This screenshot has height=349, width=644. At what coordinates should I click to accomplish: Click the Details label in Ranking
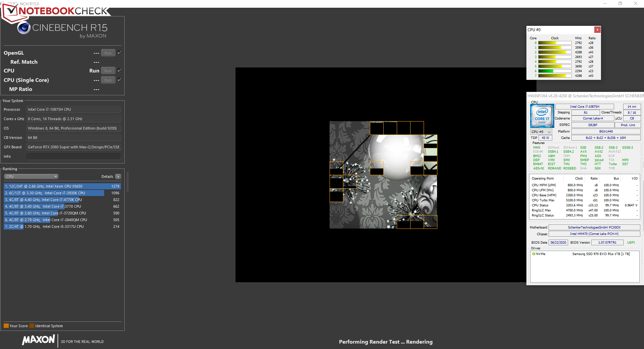[107, 177]
